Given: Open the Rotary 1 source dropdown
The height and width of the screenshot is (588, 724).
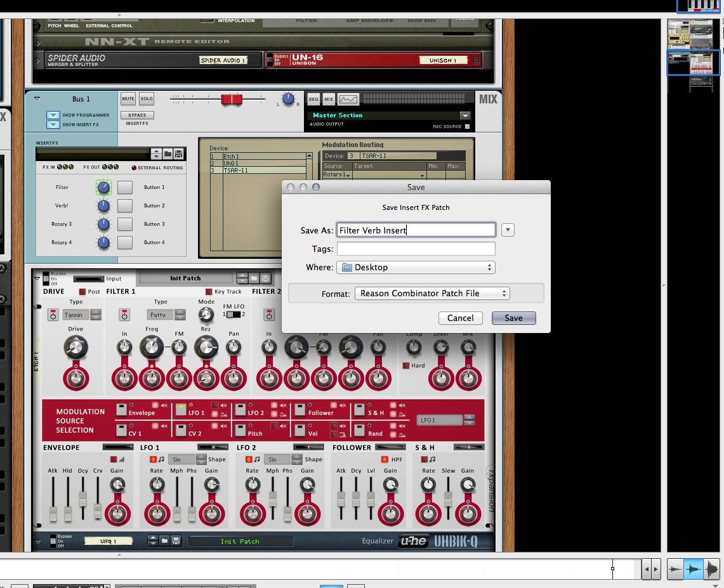Looking at the screenshot, I should (336, 174).
